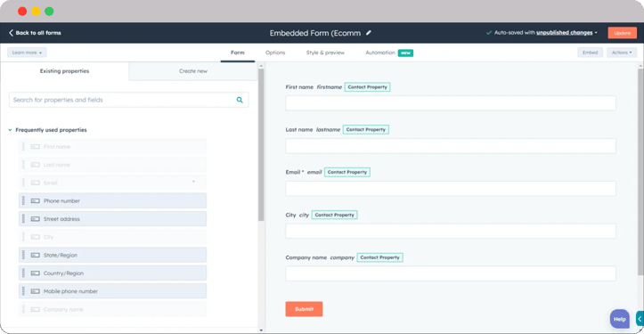Select the Create new tab
Viewport: 644px width, 334px height.
tap(193, 71)
